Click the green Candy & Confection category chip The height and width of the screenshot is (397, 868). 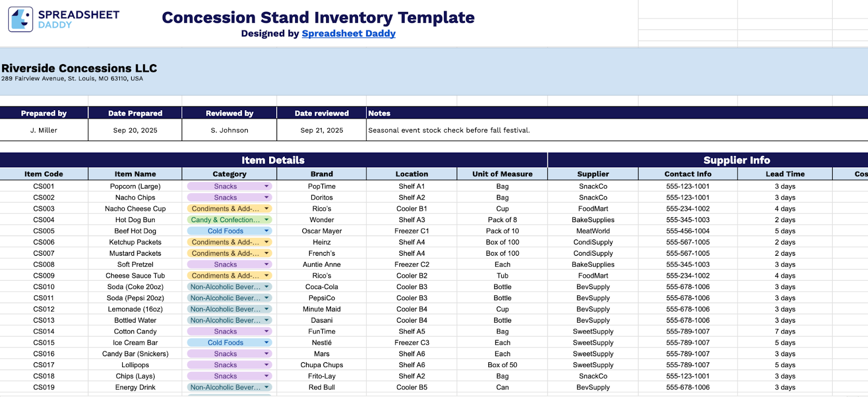(x=225, y=219)
